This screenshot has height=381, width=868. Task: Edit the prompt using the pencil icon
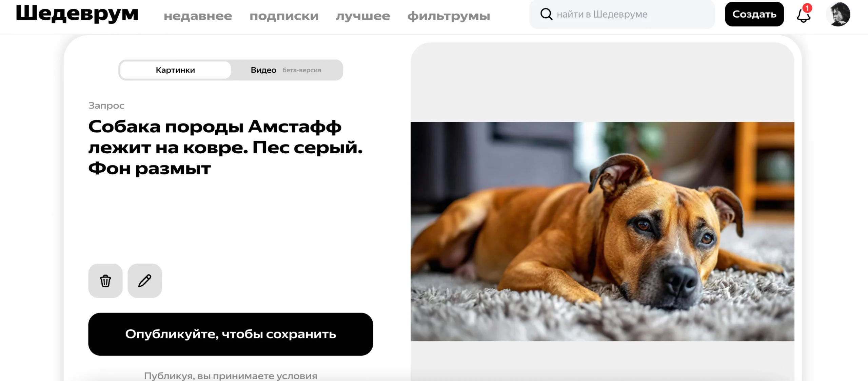click(x=145, y=281)
